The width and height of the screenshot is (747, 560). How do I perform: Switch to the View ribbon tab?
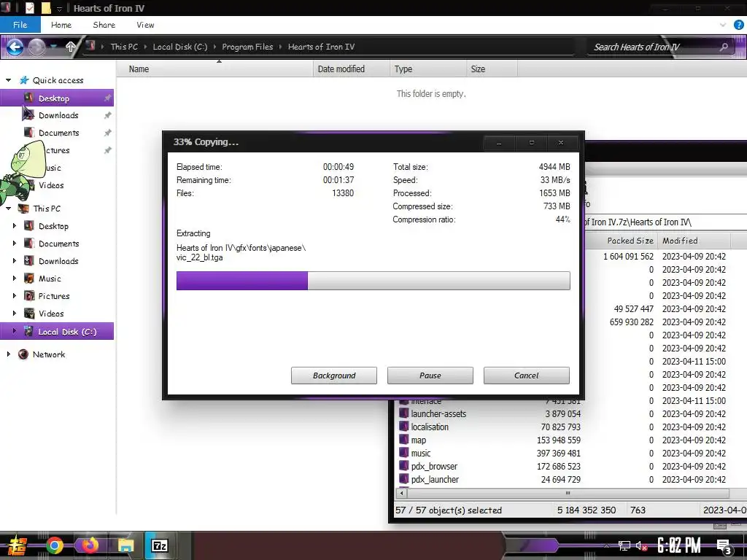point(145,25)
